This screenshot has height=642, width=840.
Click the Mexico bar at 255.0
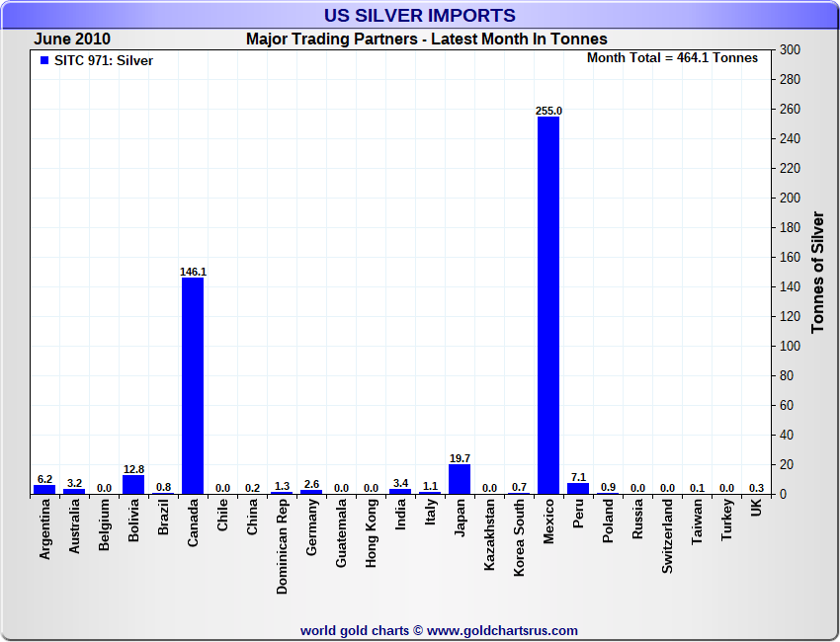click(548, 304)
